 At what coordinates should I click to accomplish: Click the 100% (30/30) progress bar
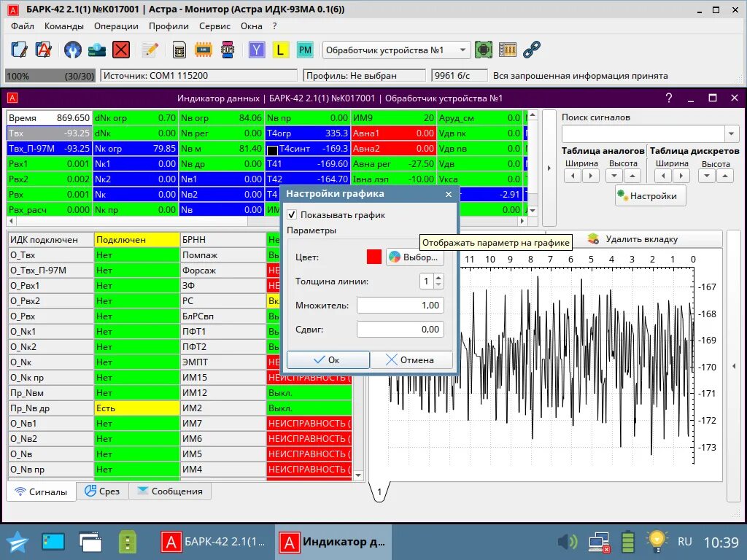[x=50, y=76]
